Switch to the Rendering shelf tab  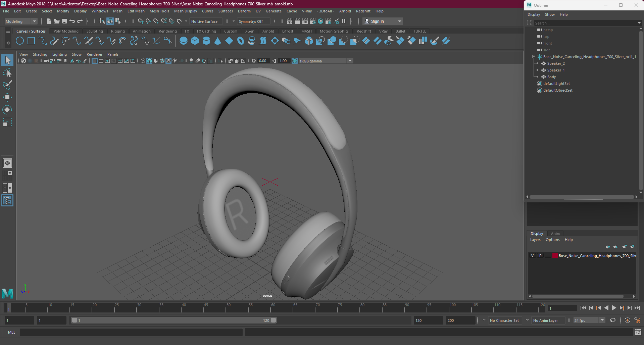point(167,31)
